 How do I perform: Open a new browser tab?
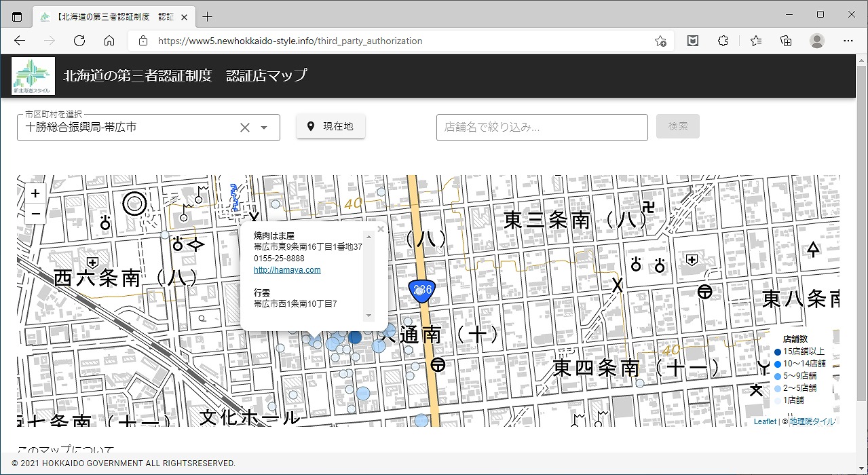pos(207,16)
